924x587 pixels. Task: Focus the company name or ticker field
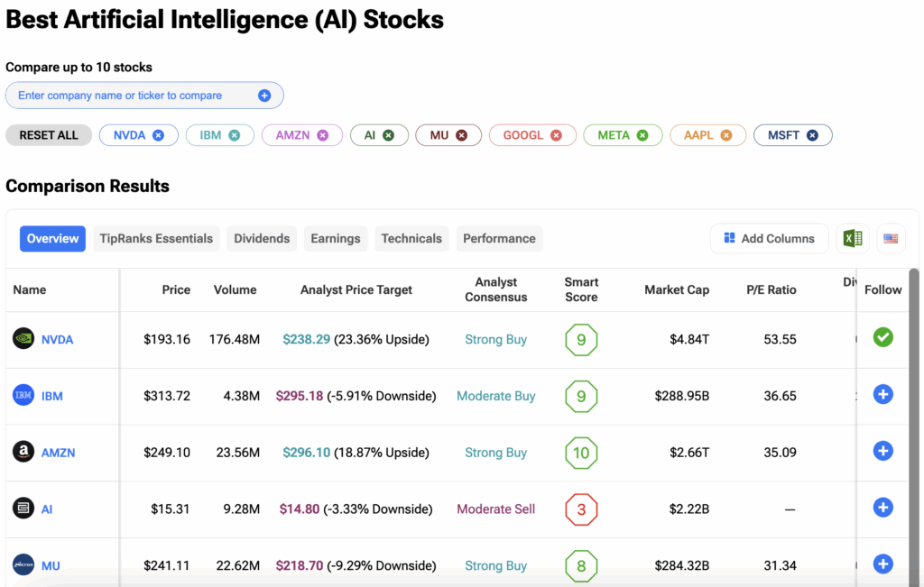(135, 96)
